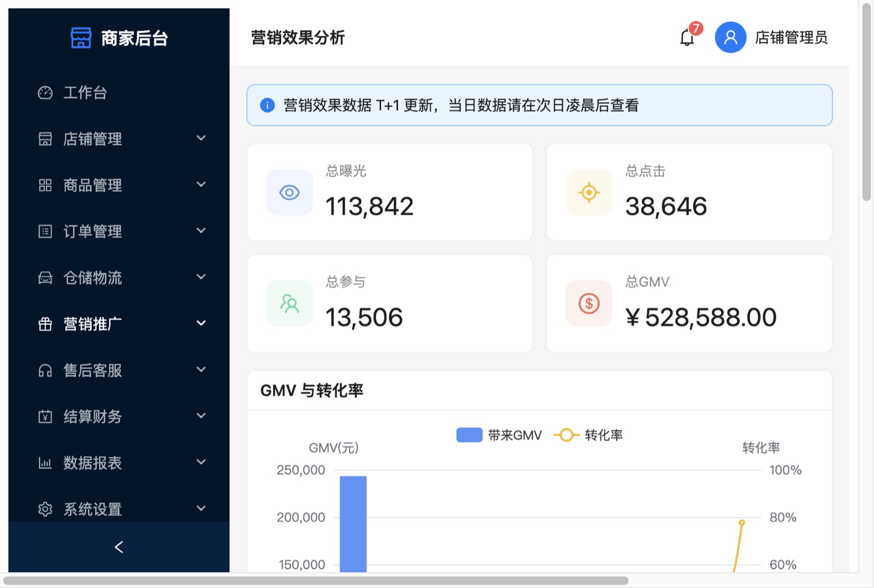Click the 结算财务 wallet icon
The image size is (874, 588).
45,417
